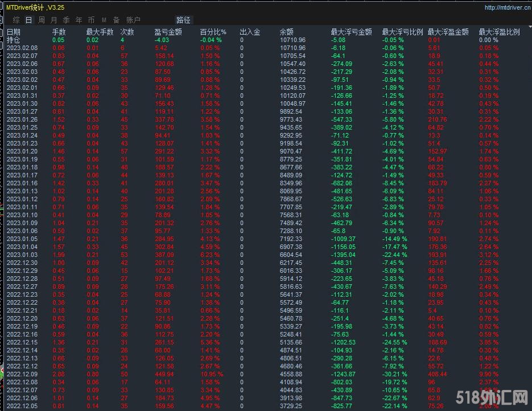Switch to the 账户 account tab
The height and width of the screenshot is (411, 532).
(x=133, y=20)
